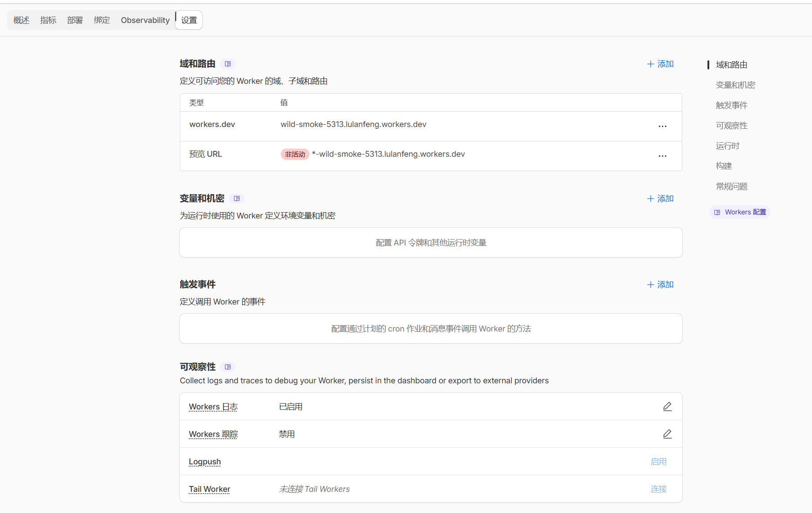Click 连接 to attach a Tail Worker

[x=658, y=489]
